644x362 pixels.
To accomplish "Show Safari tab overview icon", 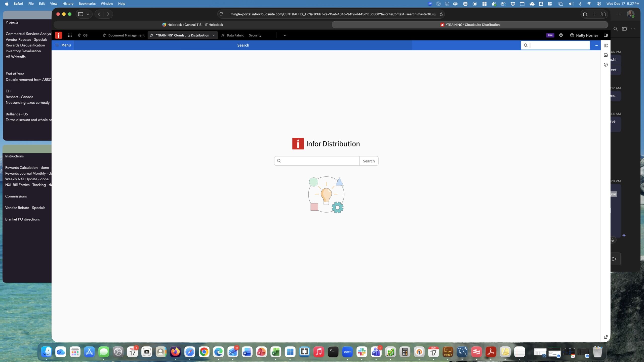I will pyautogui.click(x=603, y=14).
